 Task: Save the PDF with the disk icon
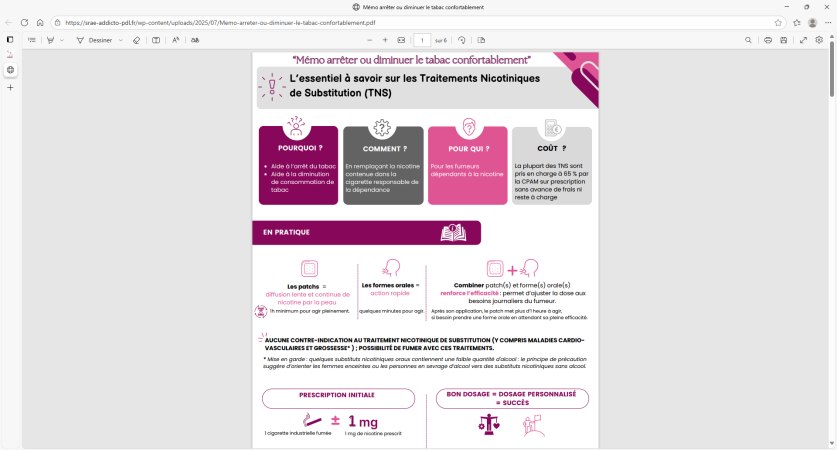coord(784,40)
